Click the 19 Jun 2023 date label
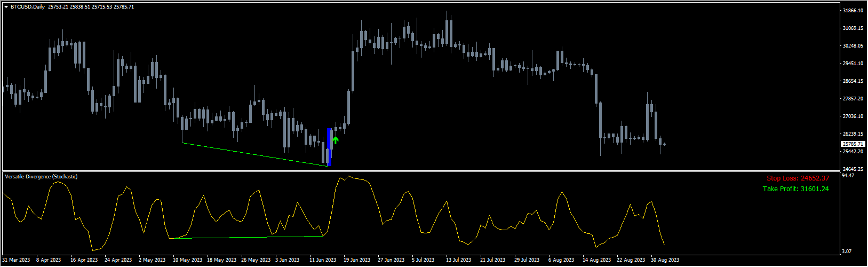The image size is (868, 267). pyautogui.click(x=356, y=261)
